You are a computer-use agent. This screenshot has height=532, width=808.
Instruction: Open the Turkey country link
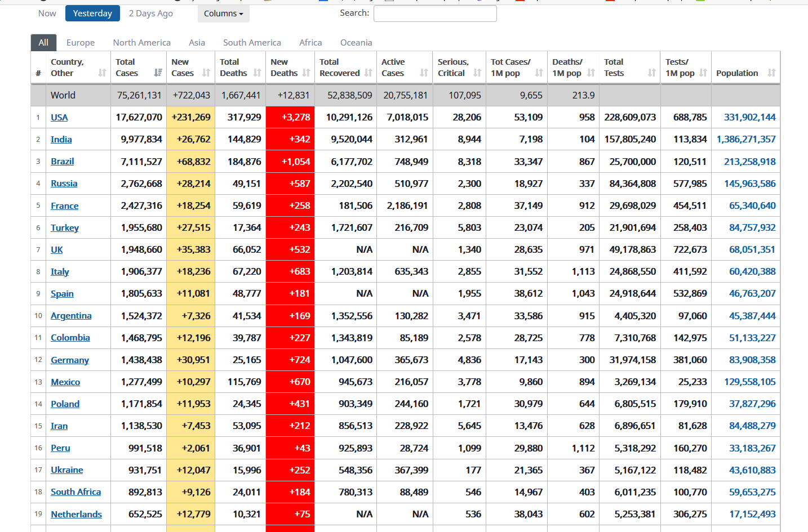point(65,228)
